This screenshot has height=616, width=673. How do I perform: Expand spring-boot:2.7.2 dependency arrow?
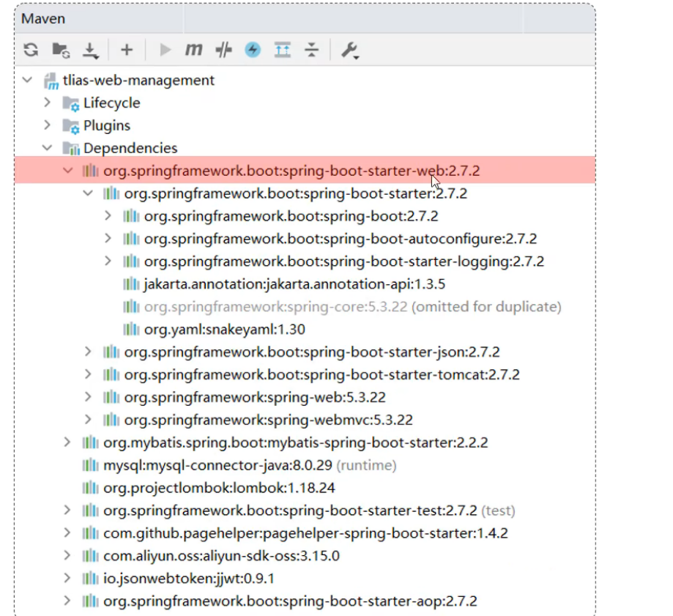[108, 215]
